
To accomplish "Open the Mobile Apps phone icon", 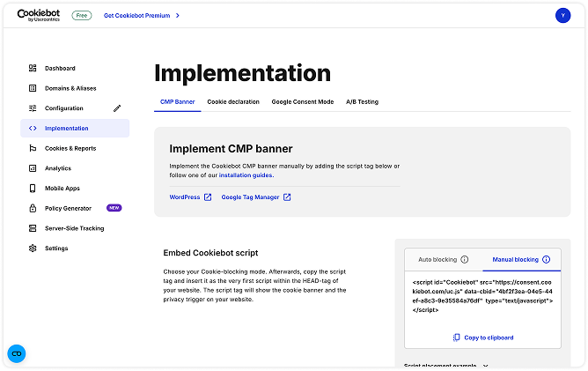I will (x=33, y=188).
